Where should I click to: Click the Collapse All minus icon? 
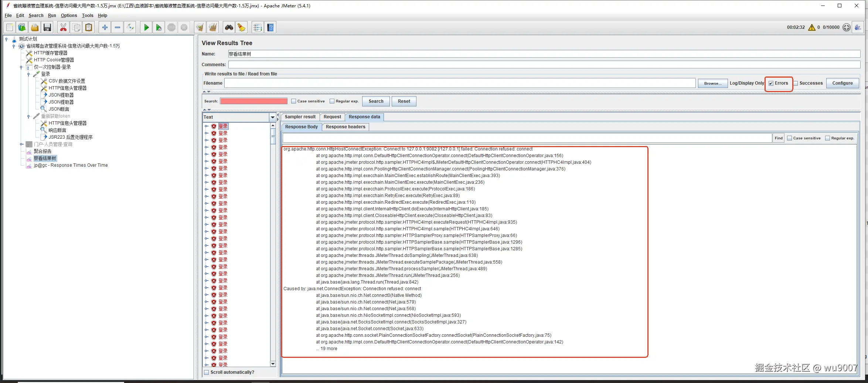118,27
